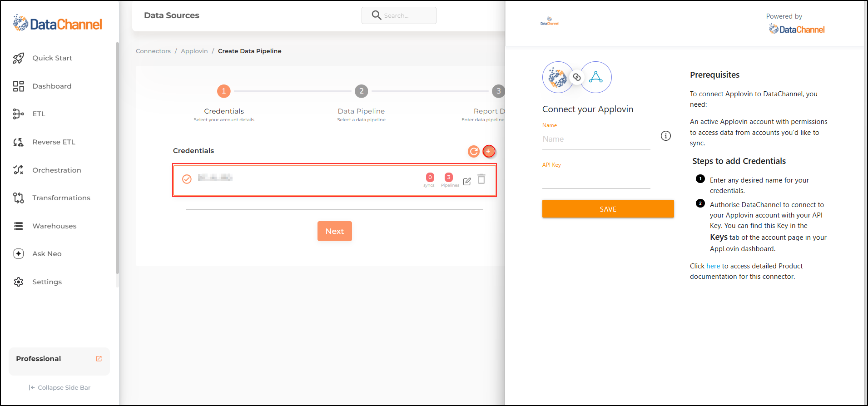Focus the API Key input field
The height and width of the screenshot is (406, 868).
tap(596, 179)
